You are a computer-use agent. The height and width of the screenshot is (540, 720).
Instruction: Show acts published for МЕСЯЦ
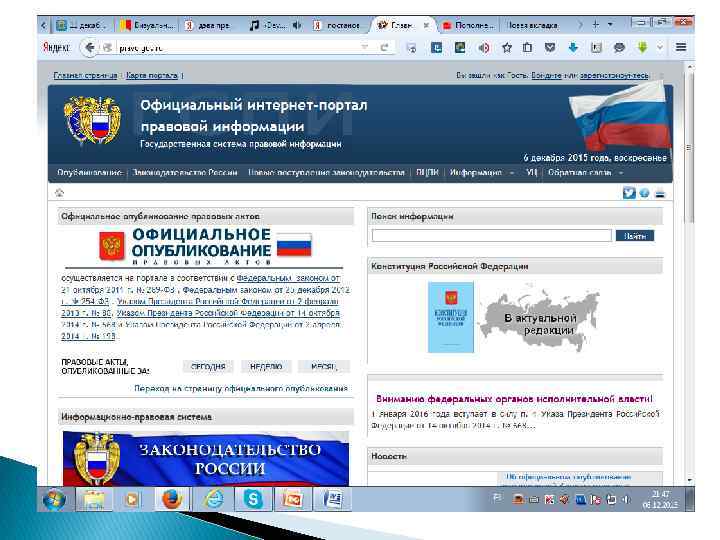[324, 366]
